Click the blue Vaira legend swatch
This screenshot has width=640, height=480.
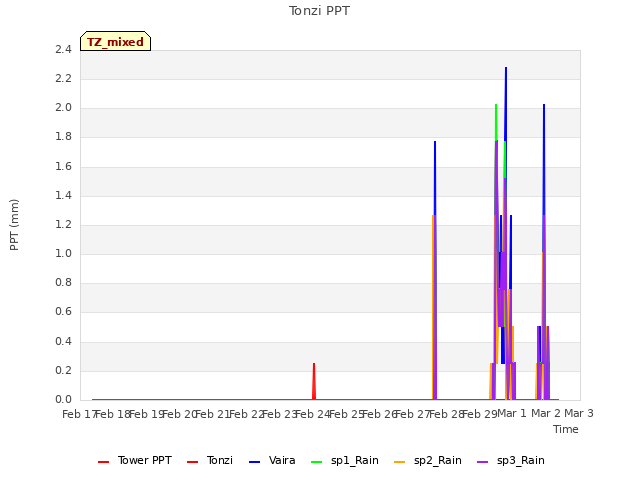254,462
